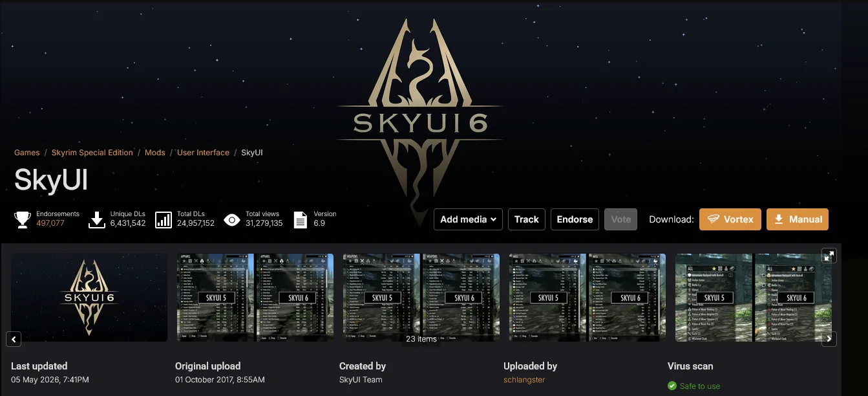868x396 pixels.
Task: Click the Last updated heading
Action: tap(39, 366)
